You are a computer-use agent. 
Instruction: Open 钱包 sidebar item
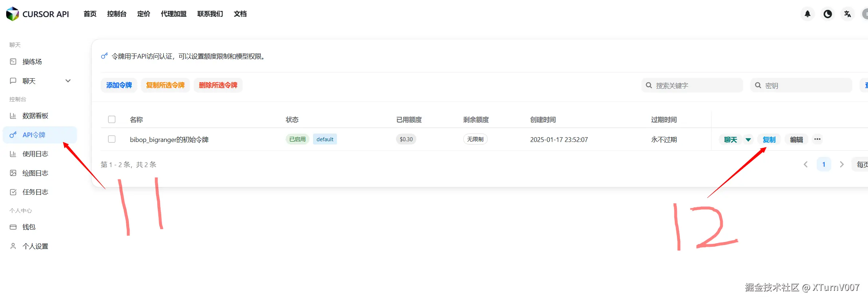40,227
